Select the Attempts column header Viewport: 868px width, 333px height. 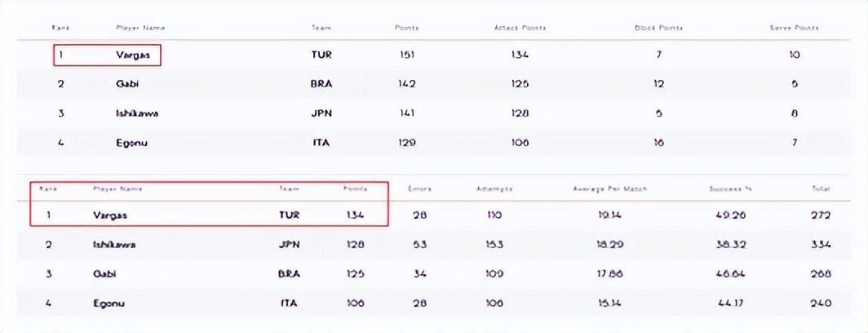[494, 189]
